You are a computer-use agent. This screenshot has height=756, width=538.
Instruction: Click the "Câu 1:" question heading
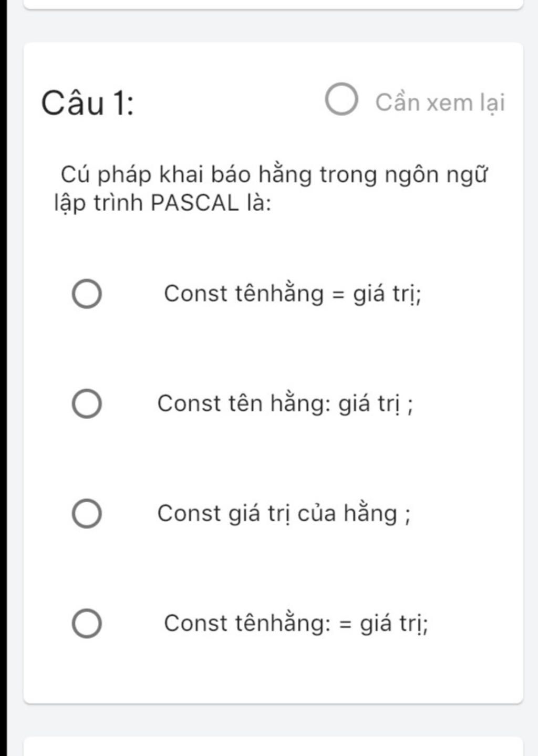tap(87, 103)
